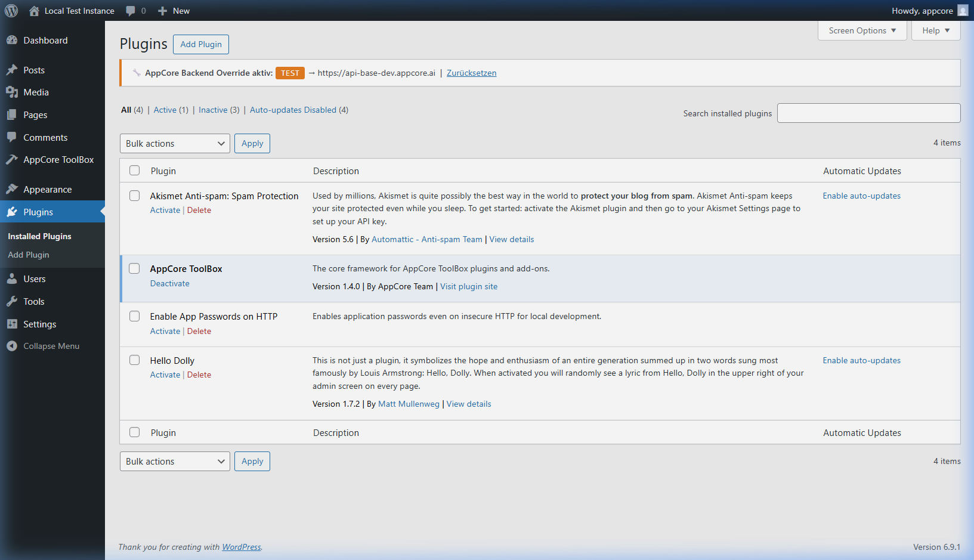The height and width of the screenshot is (560, 974).
Task: Select the Hello Dolly checkbox
Action: pyautogui.click(x=134, y=360)
